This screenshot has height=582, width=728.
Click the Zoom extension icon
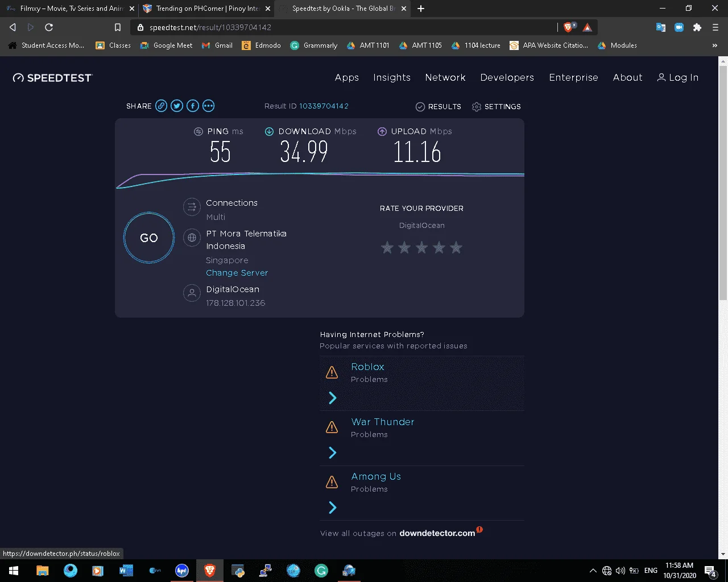click(679, 27)
